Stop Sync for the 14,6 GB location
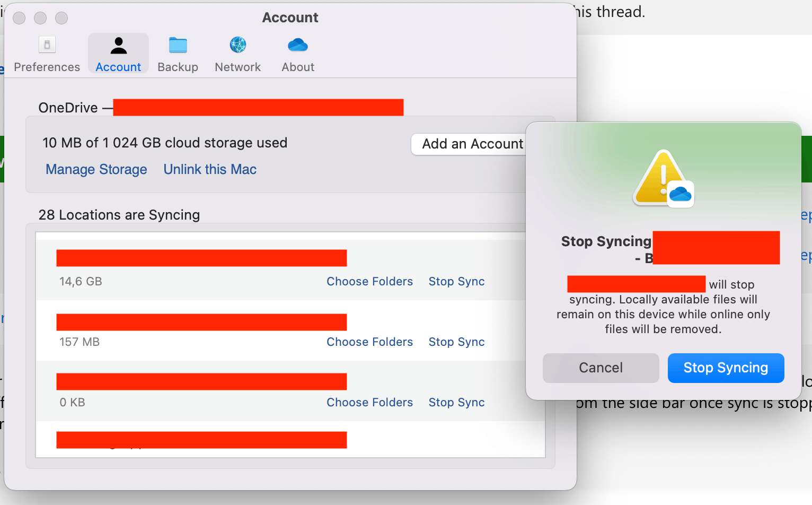 click(x=456, y=282)
